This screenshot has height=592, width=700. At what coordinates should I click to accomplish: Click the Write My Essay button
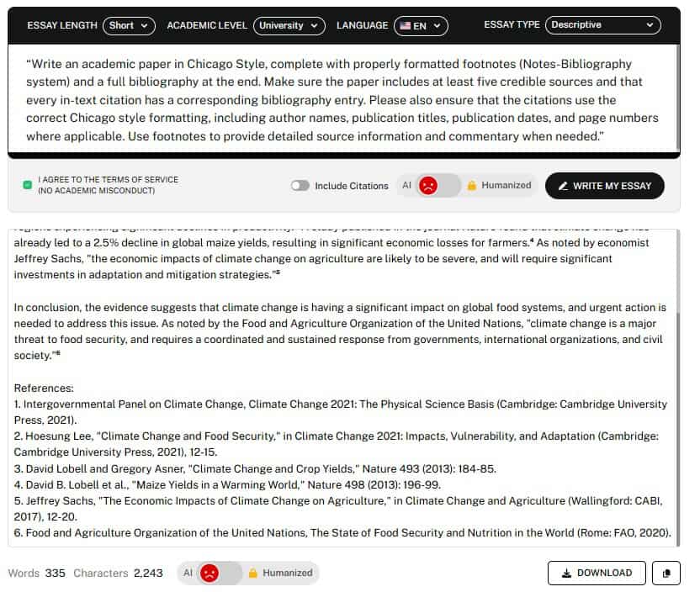coord(604,186)
